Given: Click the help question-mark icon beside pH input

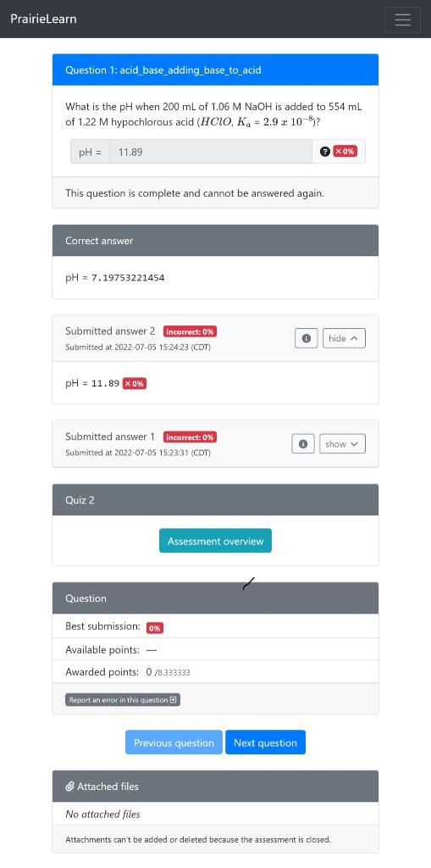Looking at the screenshot, I should tap(325, 152).
